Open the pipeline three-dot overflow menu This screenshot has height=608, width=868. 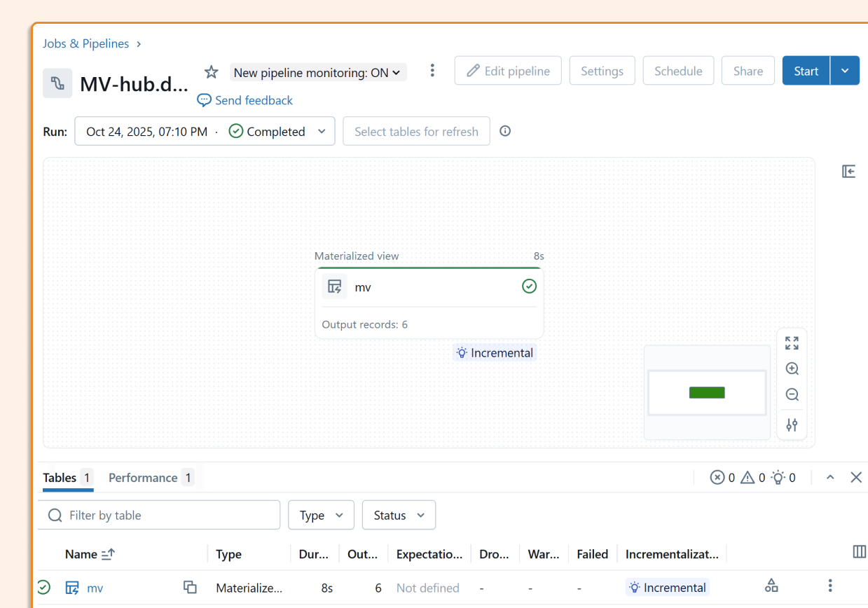[432, 71]
